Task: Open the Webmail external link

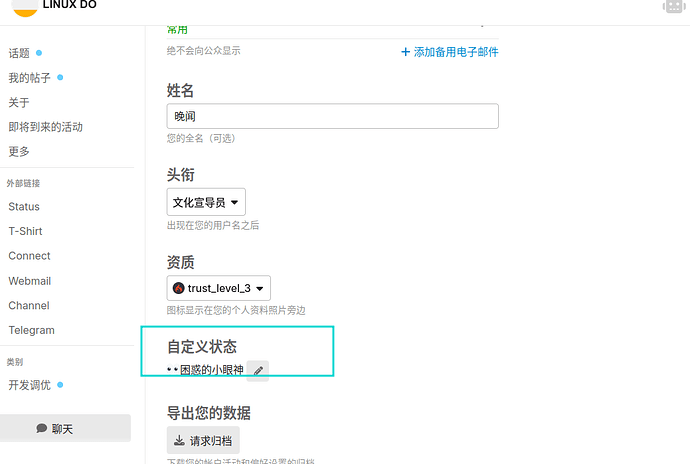Action: (29, 281)
